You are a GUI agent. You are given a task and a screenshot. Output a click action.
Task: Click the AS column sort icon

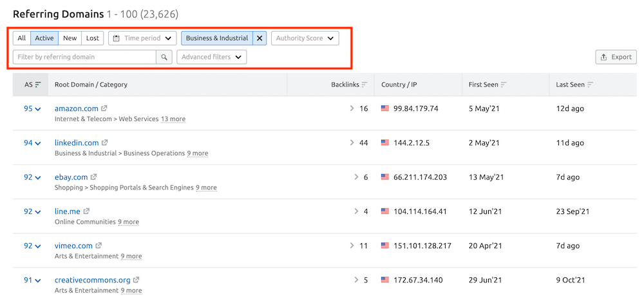click(38, 84)
